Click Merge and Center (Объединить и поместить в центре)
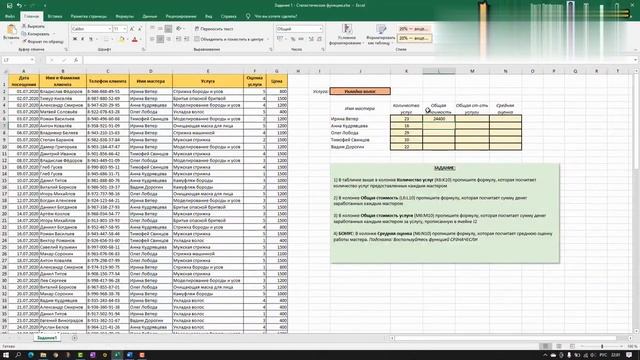 229,39
